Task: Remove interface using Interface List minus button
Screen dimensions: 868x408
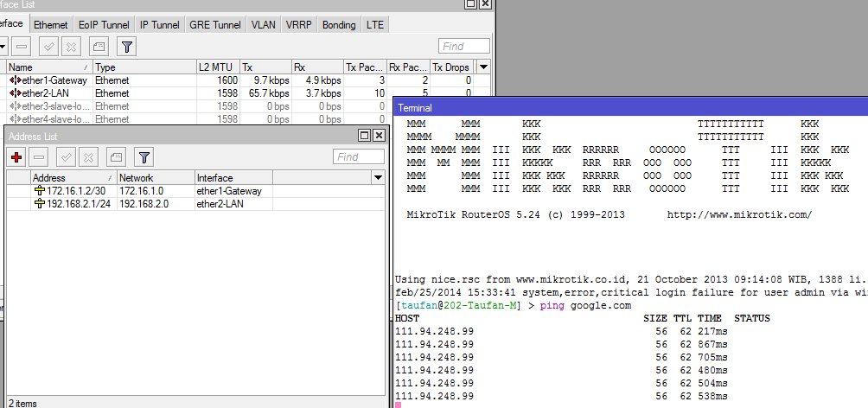Action: [x=22, y=47]
